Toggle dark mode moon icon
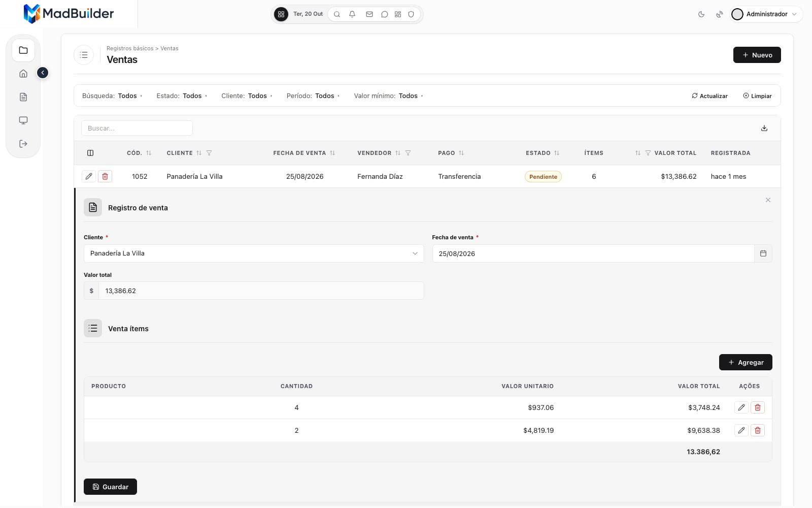This screenshot has width=812, height=508. click(701, 14)
